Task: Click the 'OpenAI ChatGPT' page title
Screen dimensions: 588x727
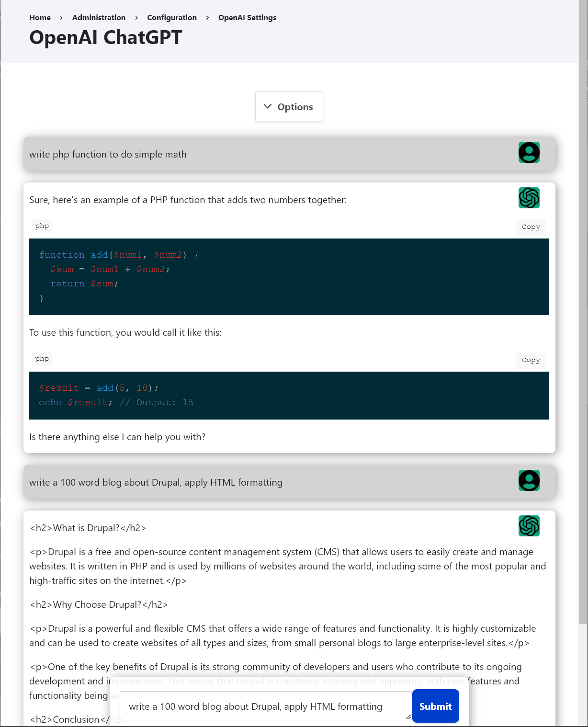Action: 106,37
